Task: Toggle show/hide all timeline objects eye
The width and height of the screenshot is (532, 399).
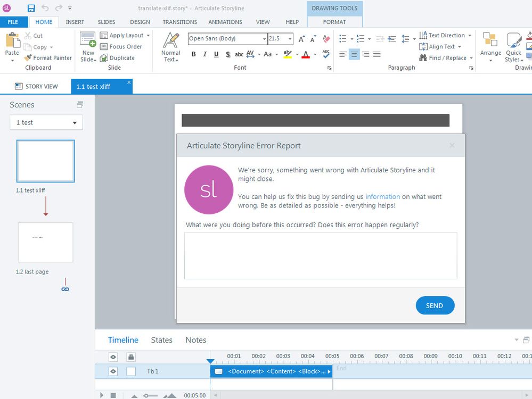Action: click(113, 356)
